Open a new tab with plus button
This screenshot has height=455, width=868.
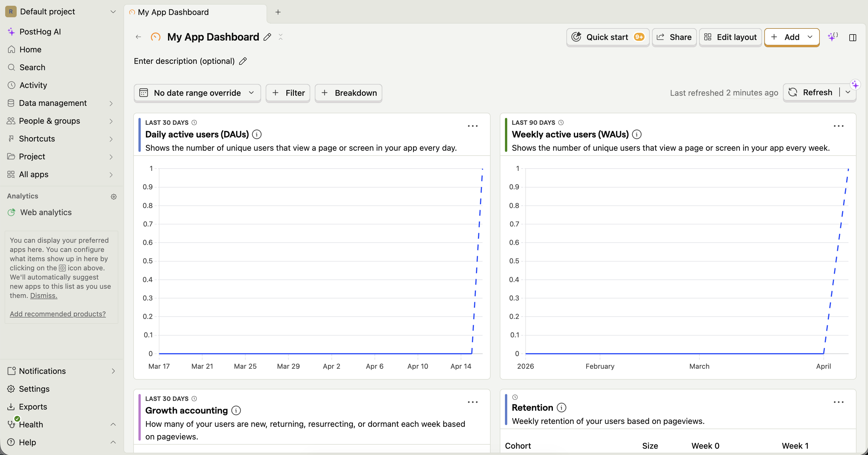tap(278, 12)
